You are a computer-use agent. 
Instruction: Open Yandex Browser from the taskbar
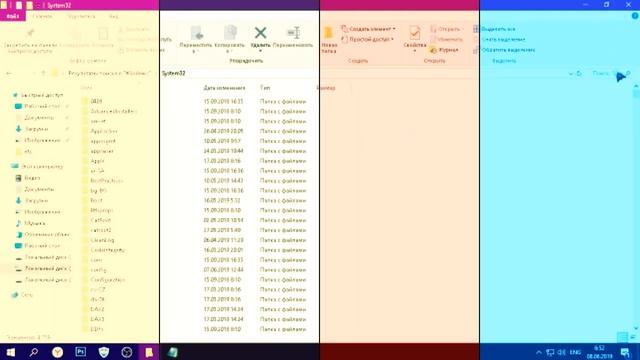(57, 352)
